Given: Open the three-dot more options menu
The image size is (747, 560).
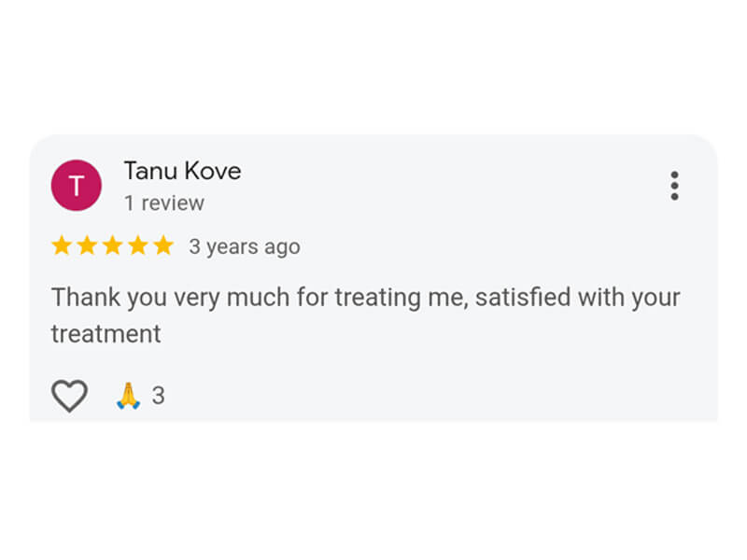Looking at the screenshot, I should 674,186.
